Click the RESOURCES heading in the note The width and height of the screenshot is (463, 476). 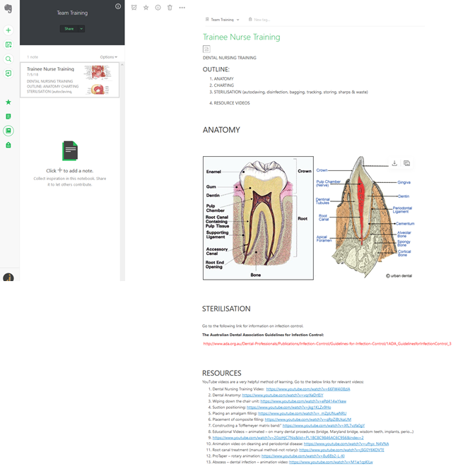222,373
